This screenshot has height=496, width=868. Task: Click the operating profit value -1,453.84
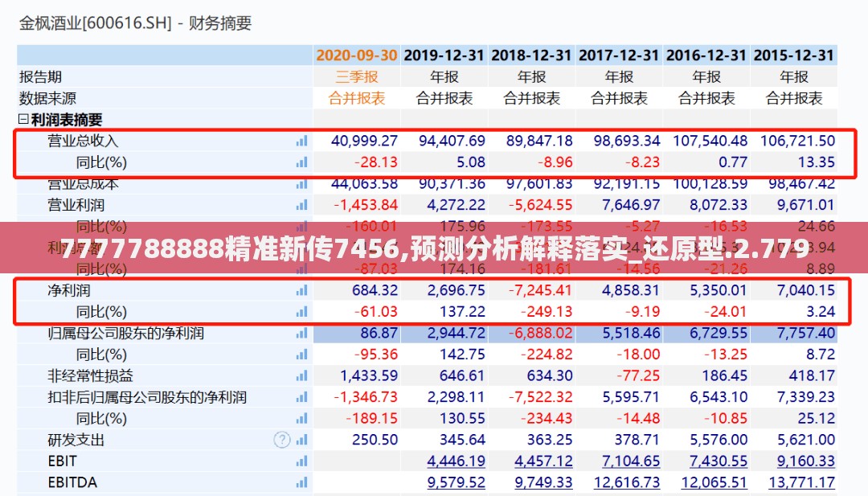click(366, 205)
